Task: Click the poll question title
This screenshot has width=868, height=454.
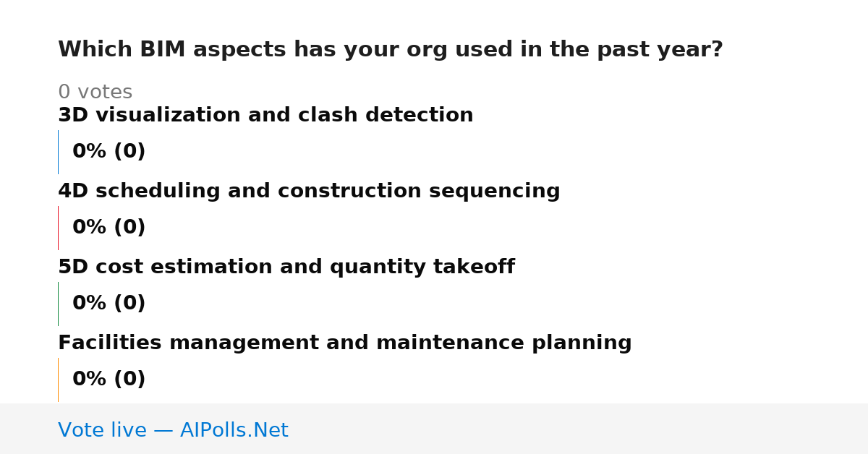Action: 391,50
